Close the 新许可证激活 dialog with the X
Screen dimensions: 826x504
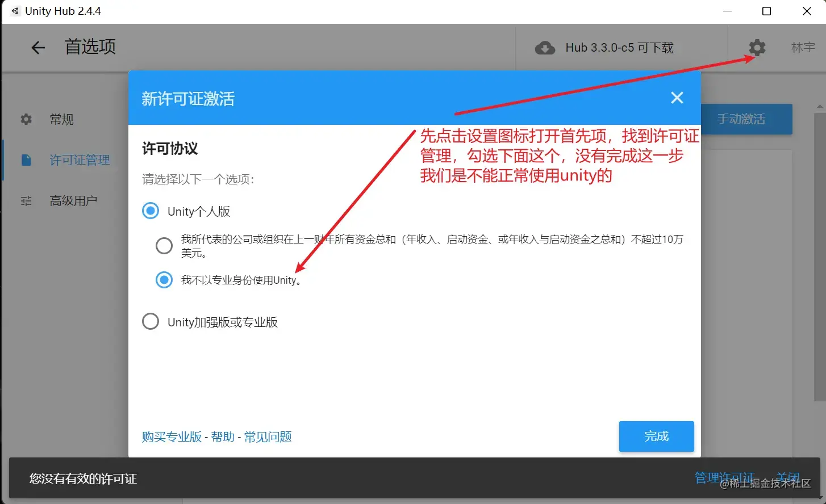pos(677,98)
